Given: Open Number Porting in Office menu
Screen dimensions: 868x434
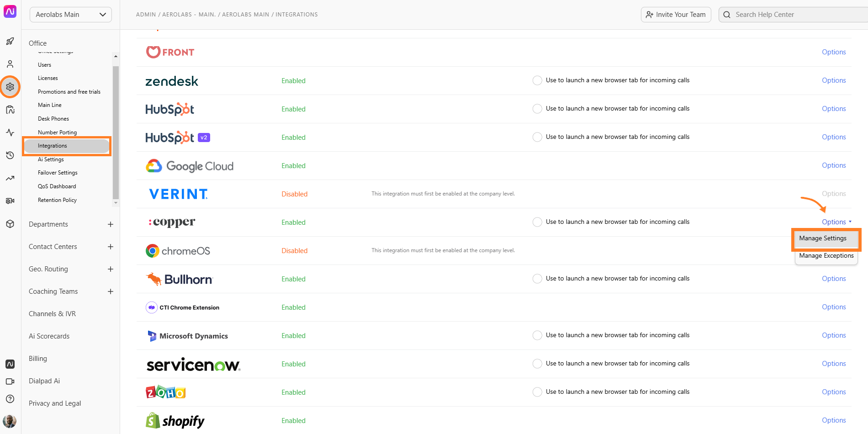Looking at the screenshot, I should (57, 132).
